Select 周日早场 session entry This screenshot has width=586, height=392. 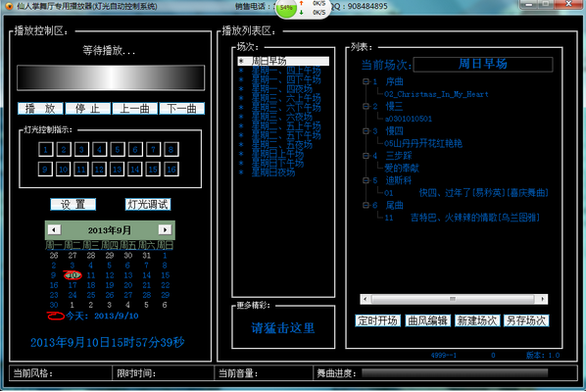283,61
